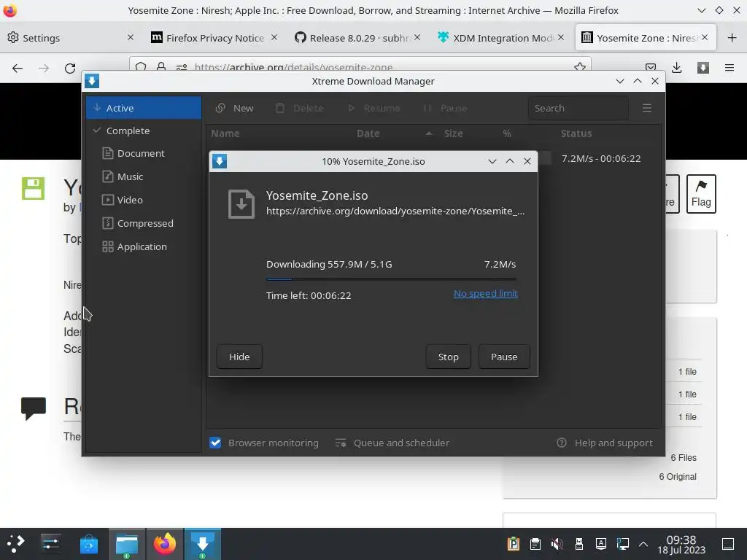Screen dimensions: 747x560
Task: Click the Delete toolbar button
Action: [300, 108]
